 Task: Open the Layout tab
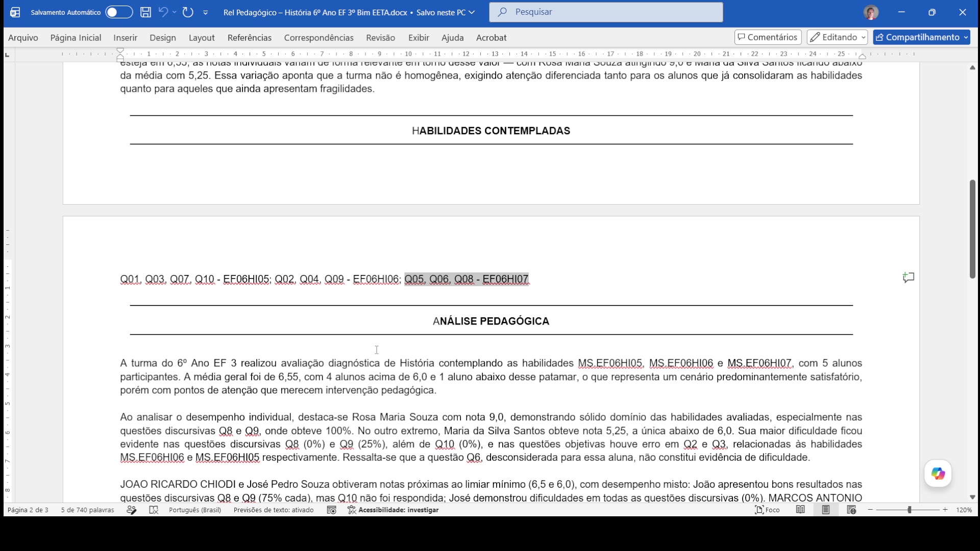point(202,38)
